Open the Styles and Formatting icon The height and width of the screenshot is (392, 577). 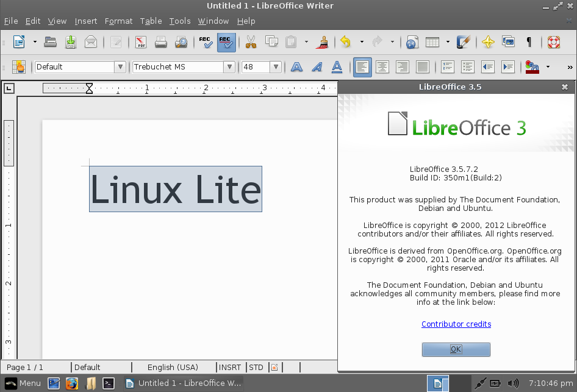(19, 67)
